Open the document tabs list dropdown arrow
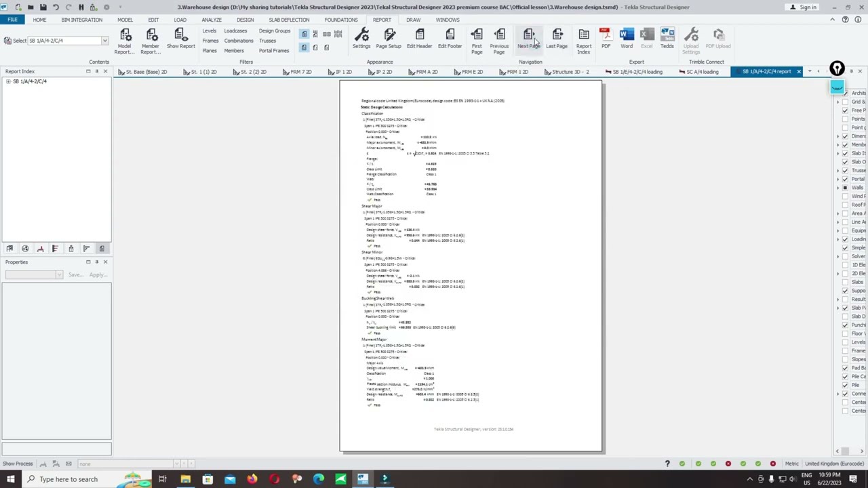This screenshot has width=868, height=488. [x=810, y=71]
